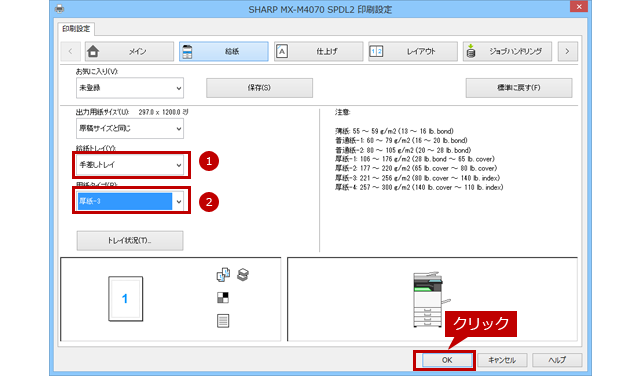This screenshot has height=376, width=640.
Task: Click the 薄紙 weight note line
Action: (x=394, y=131)
